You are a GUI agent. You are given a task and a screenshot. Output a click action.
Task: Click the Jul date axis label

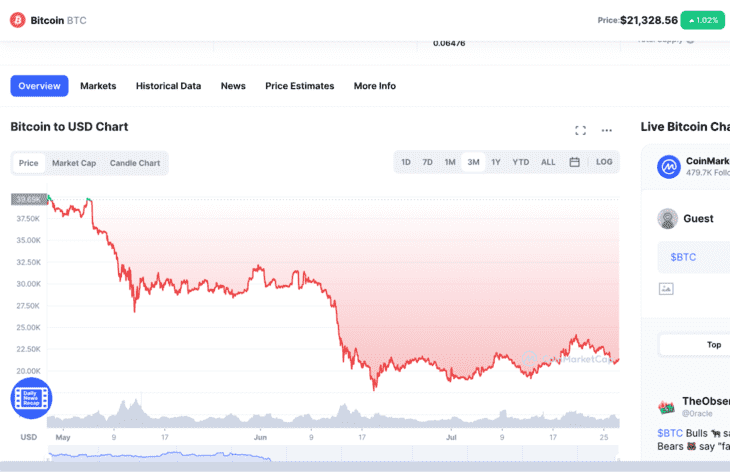point(451,438)
